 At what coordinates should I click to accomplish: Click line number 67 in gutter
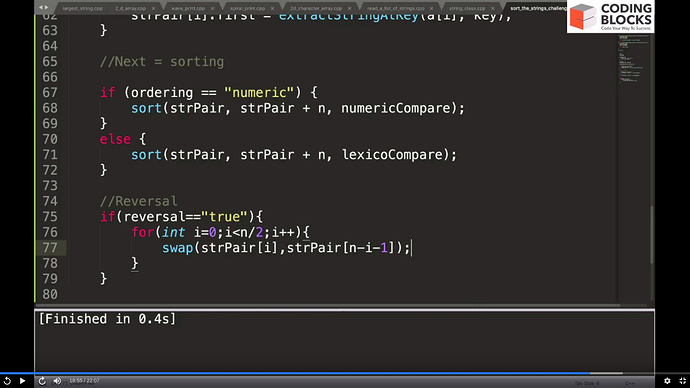50,92
